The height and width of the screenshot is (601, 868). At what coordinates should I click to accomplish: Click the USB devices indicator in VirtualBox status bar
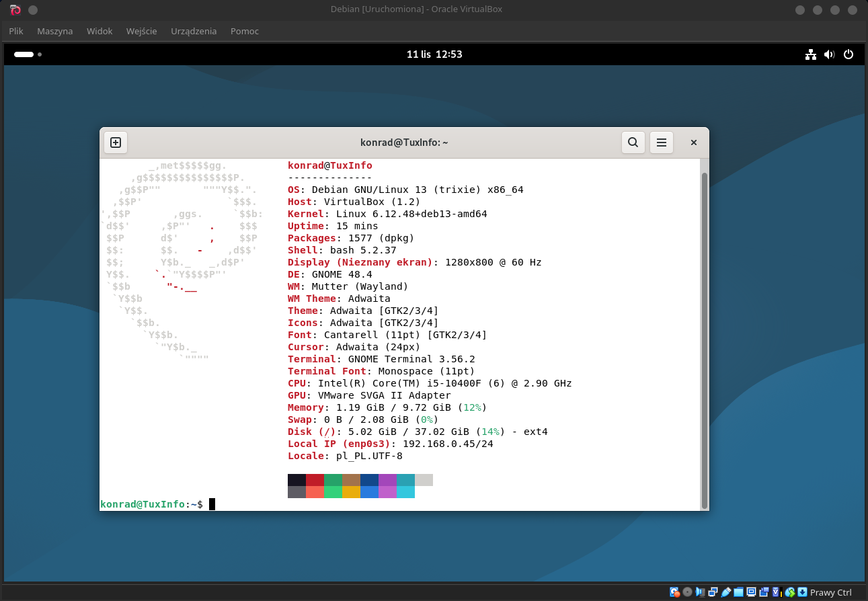726,592
